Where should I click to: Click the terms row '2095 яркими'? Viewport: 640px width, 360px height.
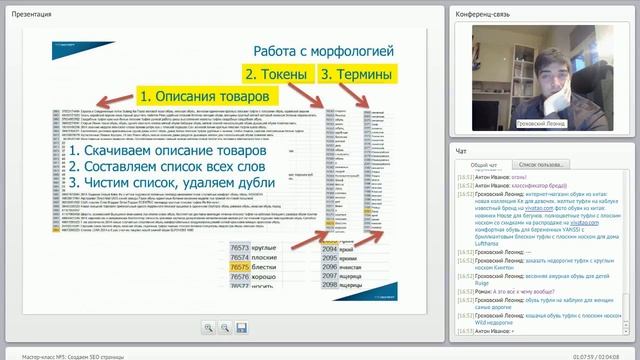[339, 258]
